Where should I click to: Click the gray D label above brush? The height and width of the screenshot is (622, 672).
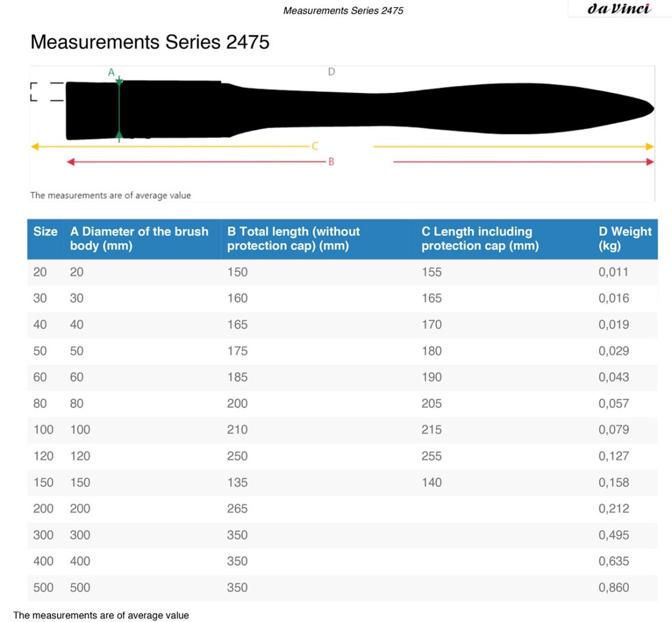coord(331,72)
